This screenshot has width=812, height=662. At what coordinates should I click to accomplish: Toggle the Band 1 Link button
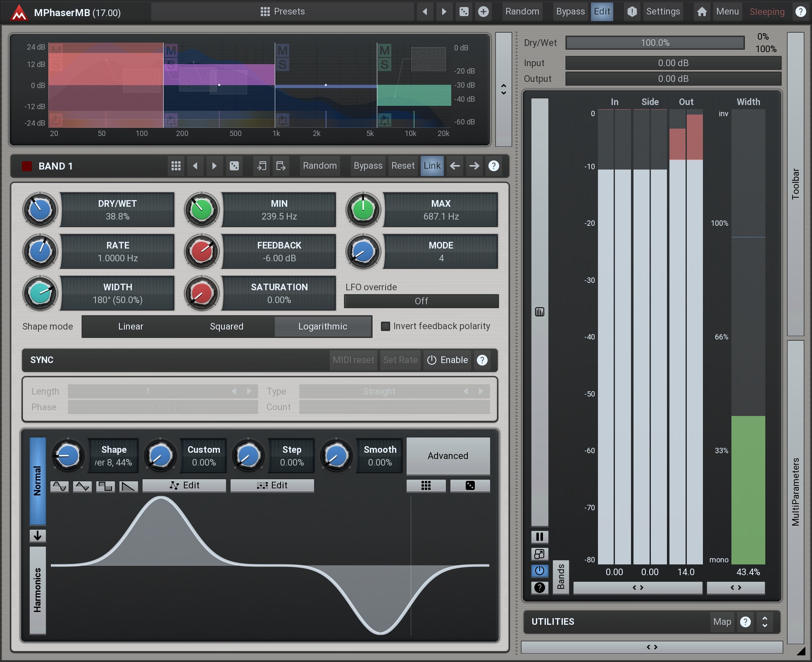click(432, 166)
